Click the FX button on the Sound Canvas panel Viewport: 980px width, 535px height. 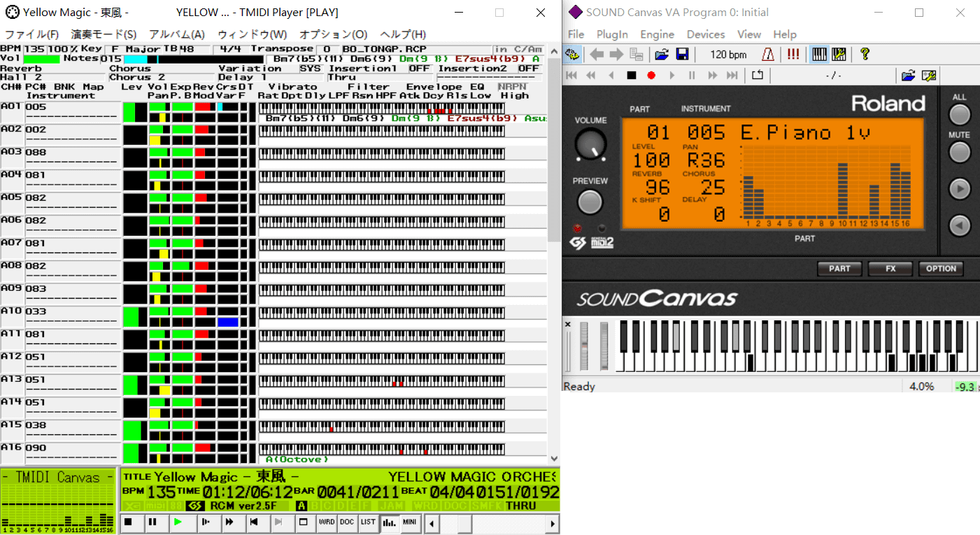coord(890,268)
